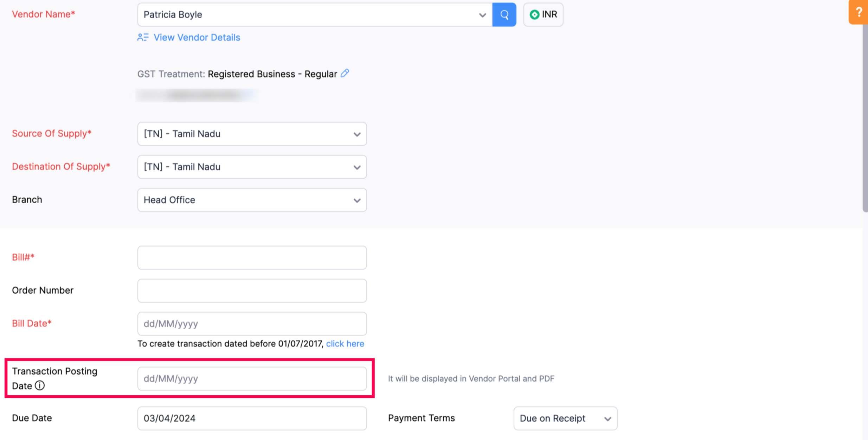The width and height of the screenshot is (868, 440).
Task: Select the Bill# input field
Action: click(x=252, y=257)
